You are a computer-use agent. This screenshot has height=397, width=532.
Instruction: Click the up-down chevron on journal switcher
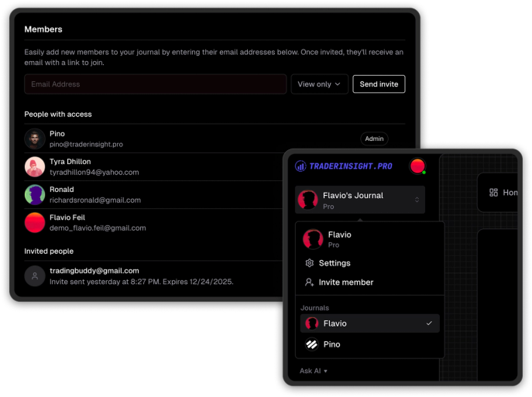417,200
